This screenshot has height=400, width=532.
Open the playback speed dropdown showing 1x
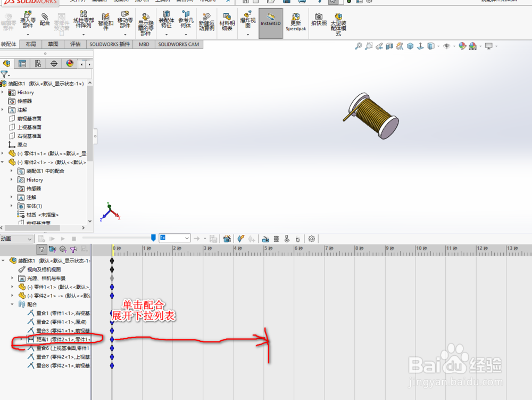187,238
